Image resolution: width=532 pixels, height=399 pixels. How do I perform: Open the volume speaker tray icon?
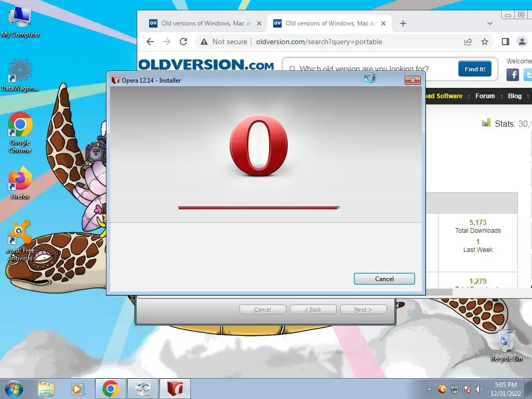(480, 389)
